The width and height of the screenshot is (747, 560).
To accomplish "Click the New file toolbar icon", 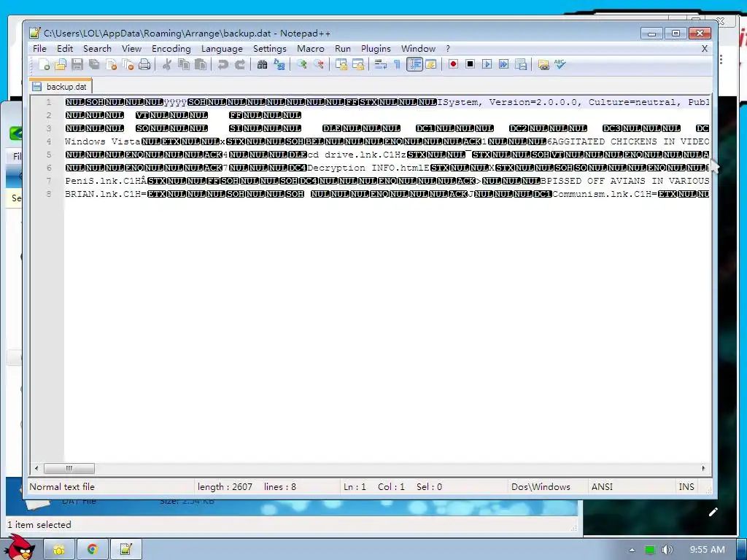I will 44,64.
